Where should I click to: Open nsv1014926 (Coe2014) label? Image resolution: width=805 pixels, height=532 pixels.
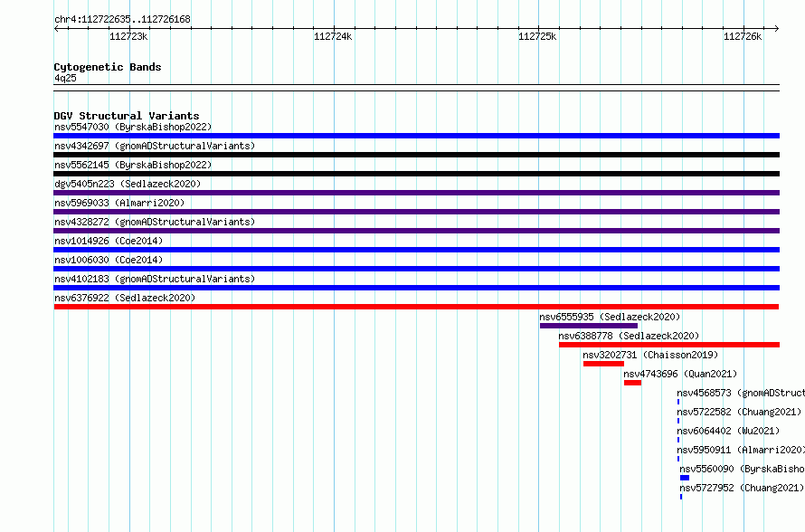[109, 241]
